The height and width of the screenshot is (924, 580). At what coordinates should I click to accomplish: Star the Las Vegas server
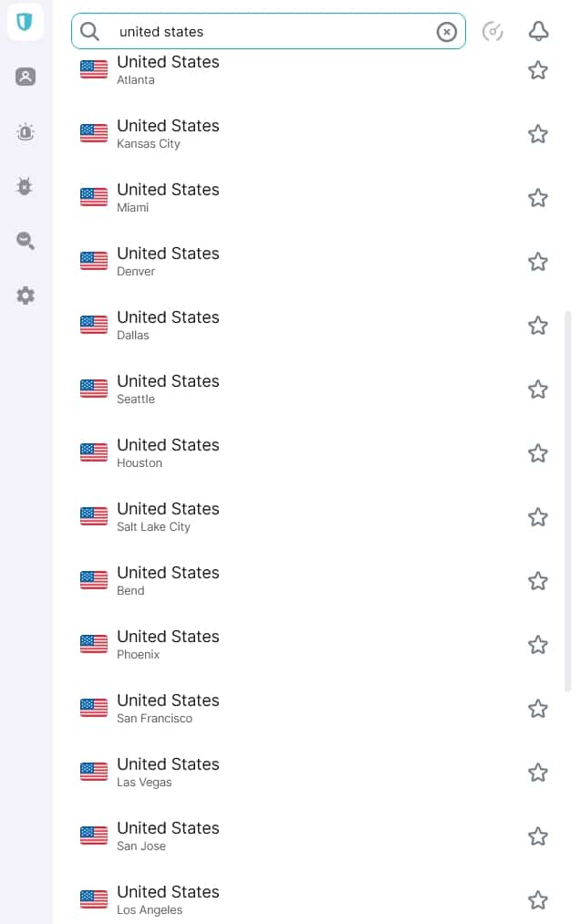(537, 773)
